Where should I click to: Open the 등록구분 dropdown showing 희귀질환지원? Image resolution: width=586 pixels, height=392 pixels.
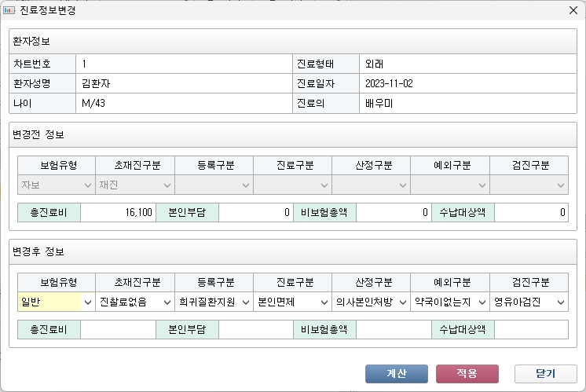(x=214, y=302)
